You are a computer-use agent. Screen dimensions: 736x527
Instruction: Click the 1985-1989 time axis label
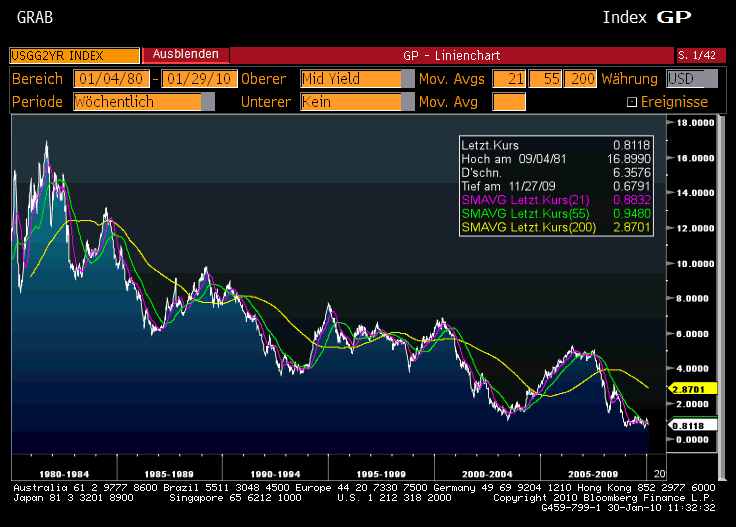click(169, 474)
